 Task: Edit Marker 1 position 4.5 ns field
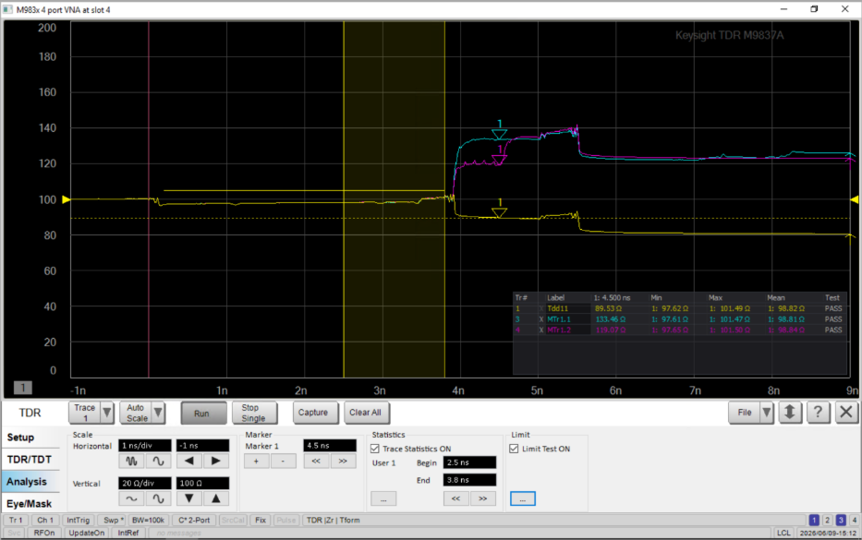point(330,445)
